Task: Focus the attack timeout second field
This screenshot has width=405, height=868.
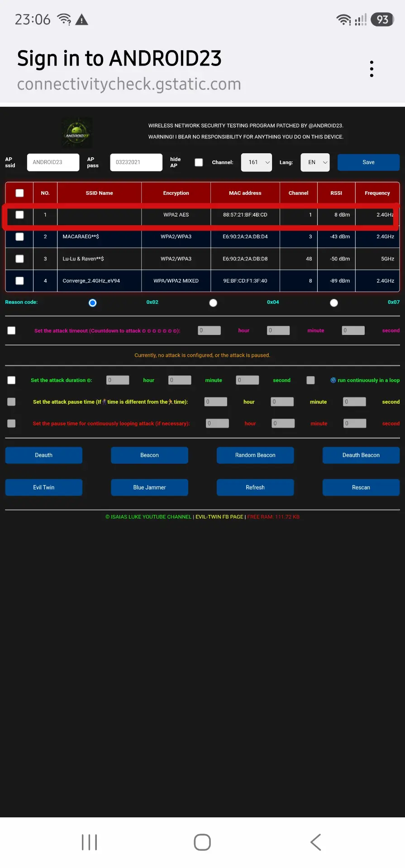Action: (x=353, y=330)
